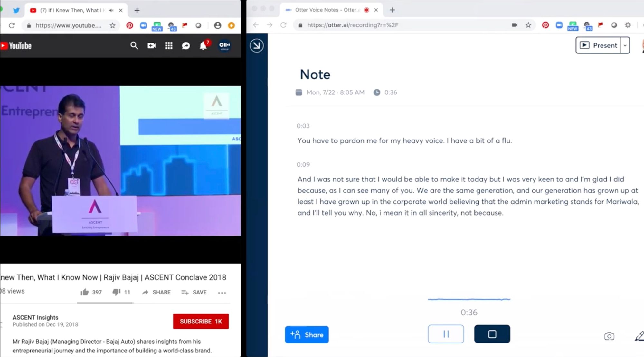Click the SUBSCRIBE button for ASCENT Insights
644x357 pixels.
201,321
